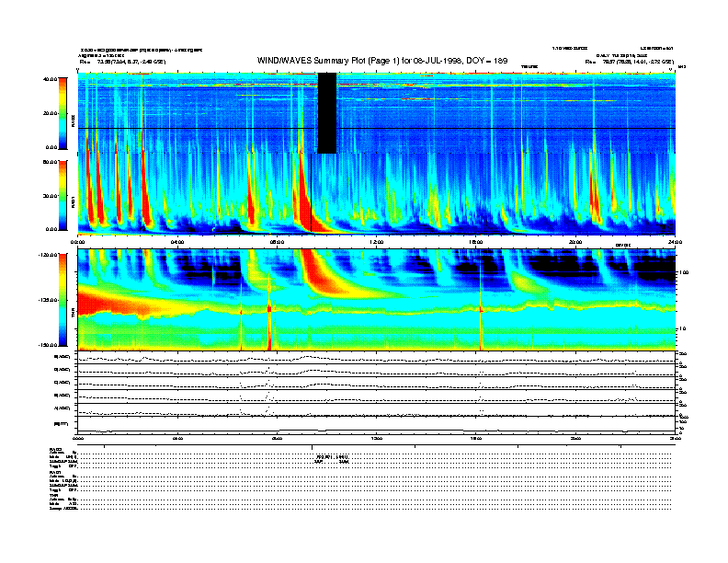Image resolution: width=728 pixels, height=563 pixels.
Task: Click the vertical RAD1 label beside the lower spectrogram
Action: [73, 202]
